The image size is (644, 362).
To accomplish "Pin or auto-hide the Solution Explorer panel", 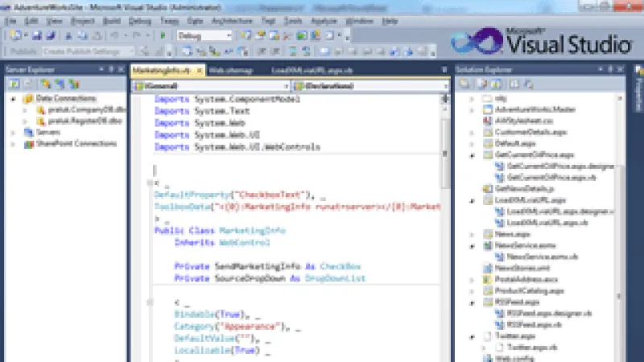I will [x=610, y=69].
